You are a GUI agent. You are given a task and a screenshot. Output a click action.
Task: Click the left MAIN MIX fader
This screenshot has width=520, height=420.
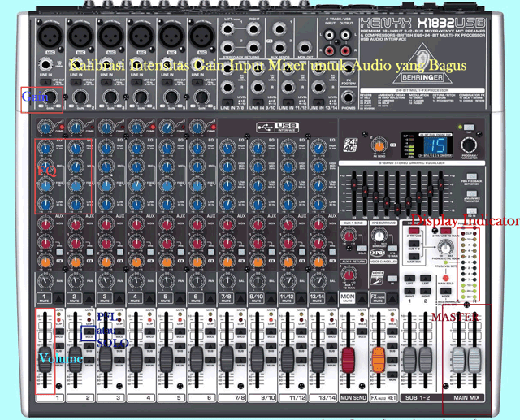(x=458, y=361)
